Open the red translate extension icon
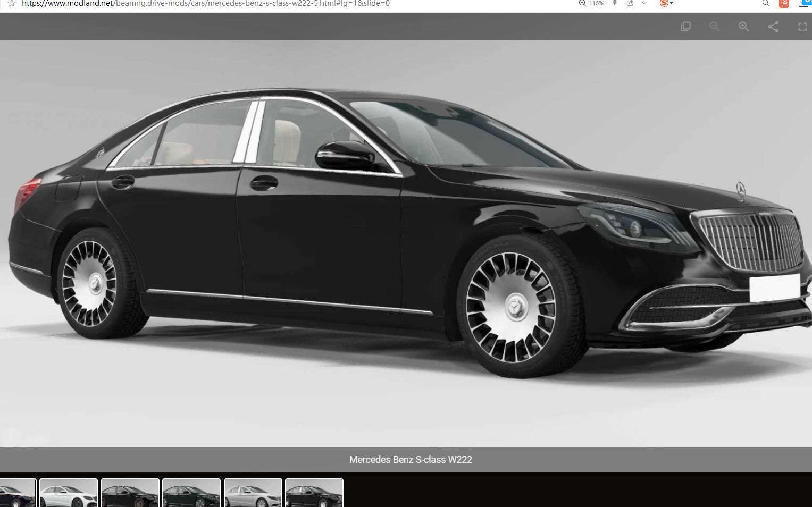This screenshot has width=812, height=507. [x=784, y=3]
